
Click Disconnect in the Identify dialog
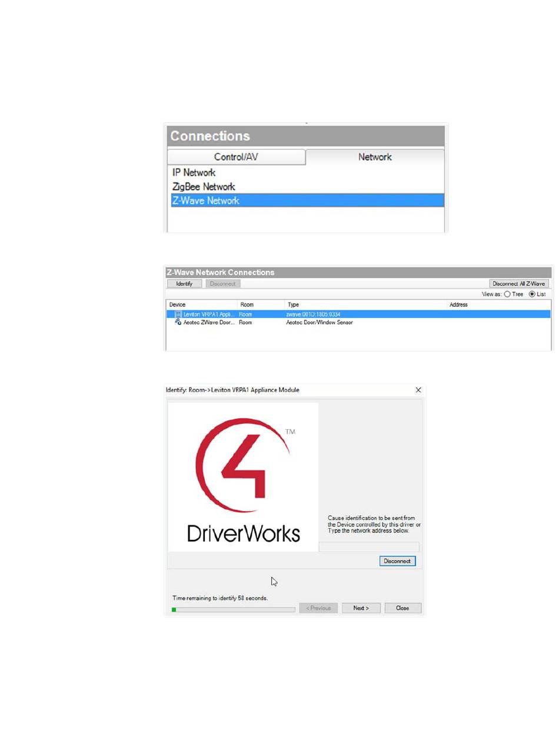(397, 561)
